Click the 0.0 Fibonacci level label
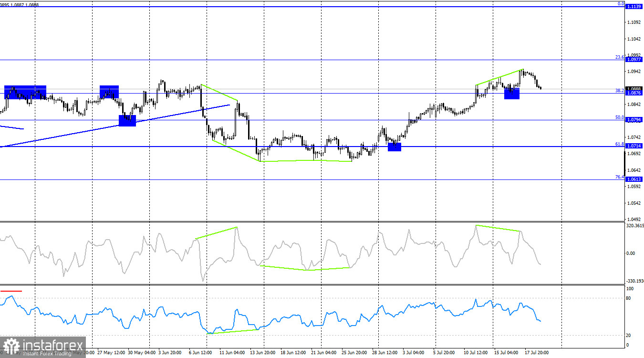Image resolution: width=644 pixels, height=358 pixels. point(621,4)
